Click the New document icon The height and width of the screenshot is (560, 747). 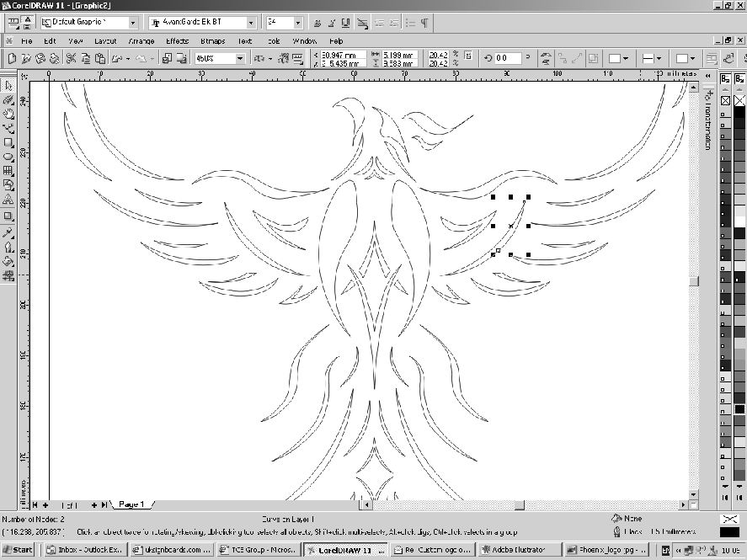[11, 58]
